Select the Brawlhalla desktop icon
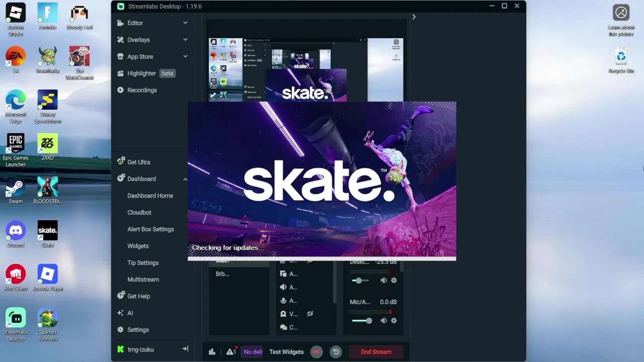This screenshot has height=362, width=644. point(47,60)
